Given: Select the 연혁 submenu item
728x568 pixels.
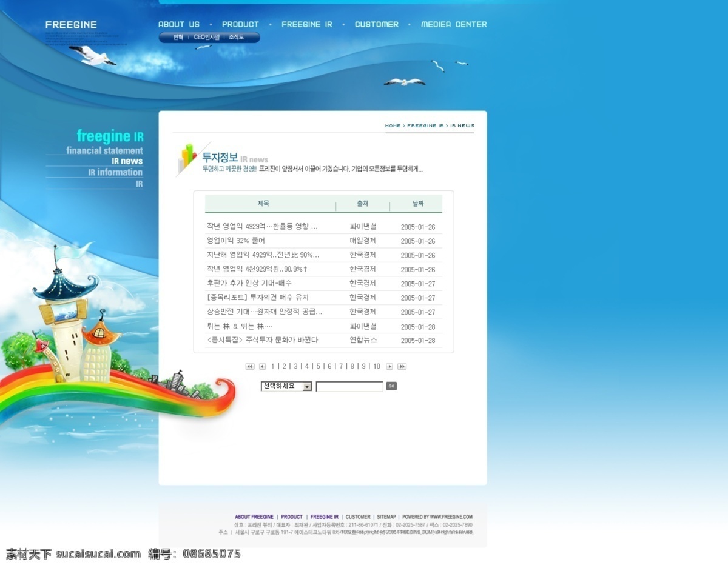Looking at the screenshot, I should (x=178, y=38).
